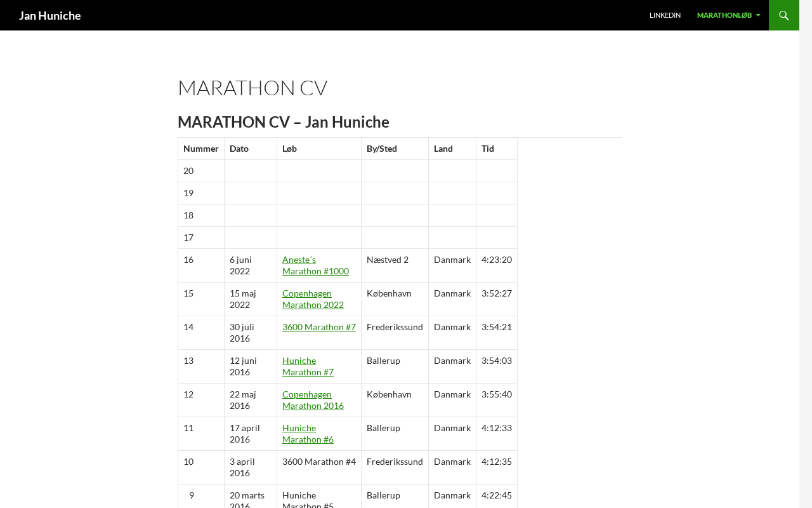The width and height of the screenshot is (812, 508).
Task: Open the search icon in header
Action: click(783, 15)
